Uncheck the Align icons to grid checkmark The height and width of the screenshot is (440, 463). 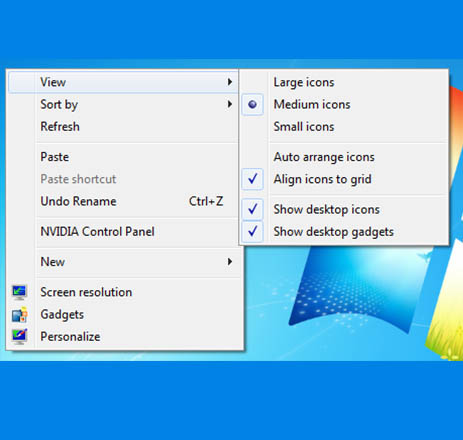coord(252,179)
